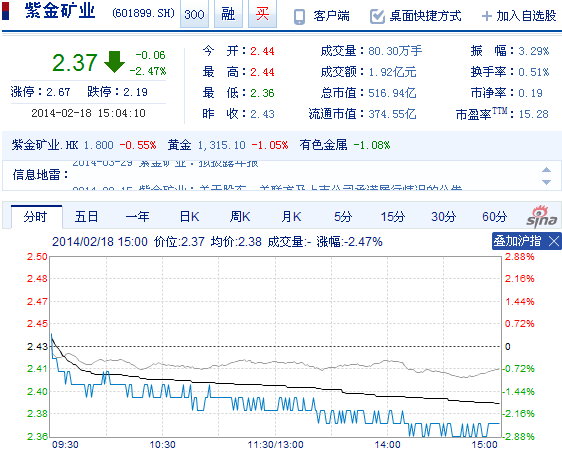Switch to the 一年 one-year tab
This screenshot has height=451, width=562.
pos(137,217)
